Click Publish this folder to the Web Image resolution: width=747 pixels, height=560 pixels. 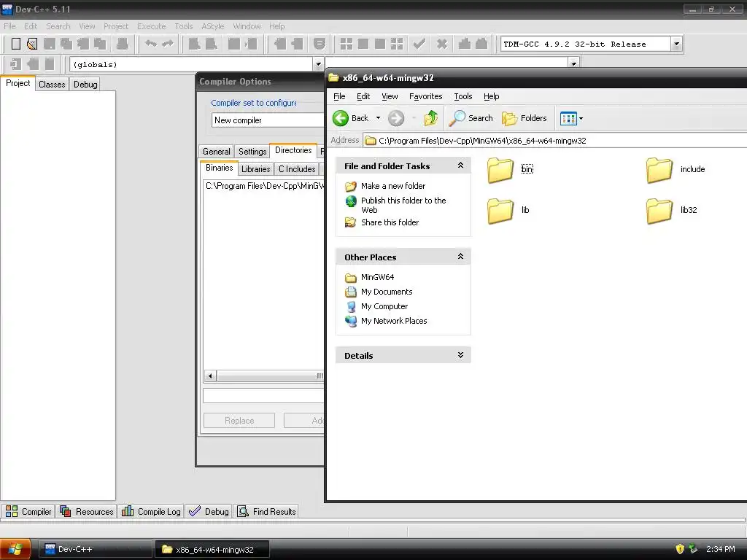tap(403, 205)
